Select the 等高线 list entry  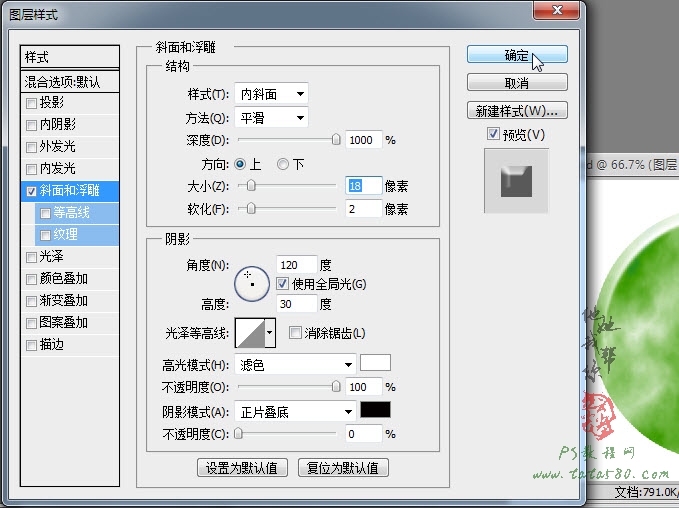click(77, 213)
